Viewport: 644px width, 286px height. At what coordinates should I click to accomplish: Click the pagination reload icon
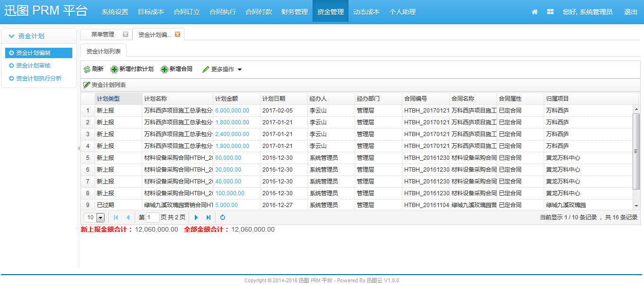coord(223,217)
